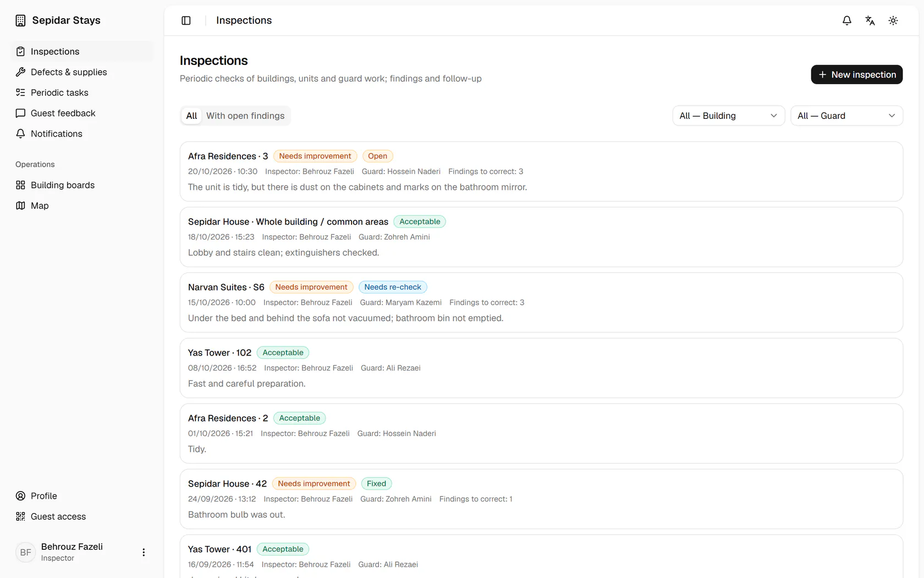Open Yas Tower · 401 inspection
Viewport: 924px width, 578px height.
click(541, 556)
